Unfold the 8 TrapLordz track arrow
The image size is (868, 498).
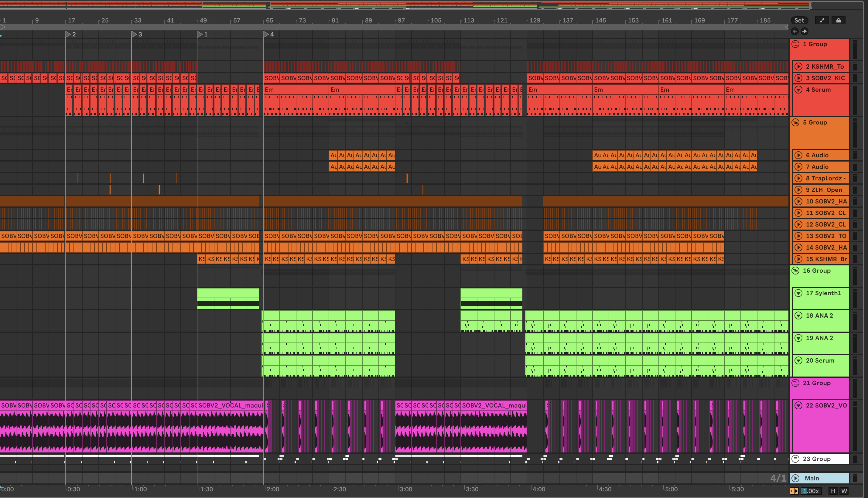click(798, 178)
